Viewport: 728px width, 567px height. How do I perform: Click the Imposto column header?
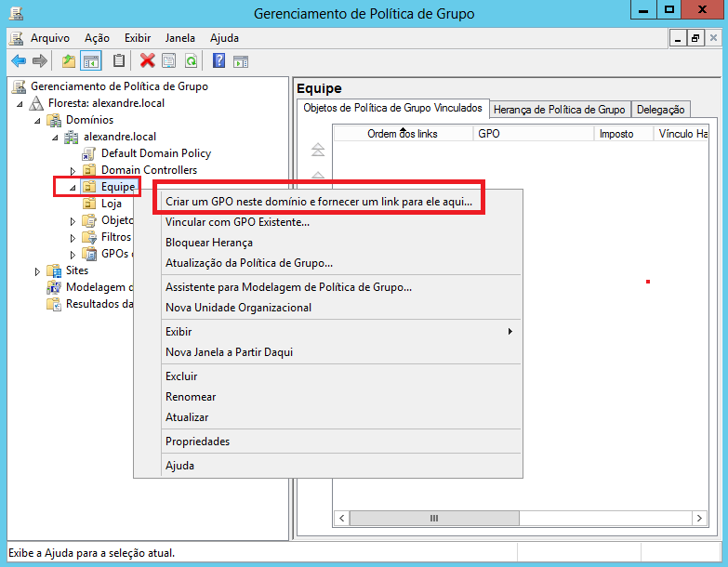(x=624, y=134)
